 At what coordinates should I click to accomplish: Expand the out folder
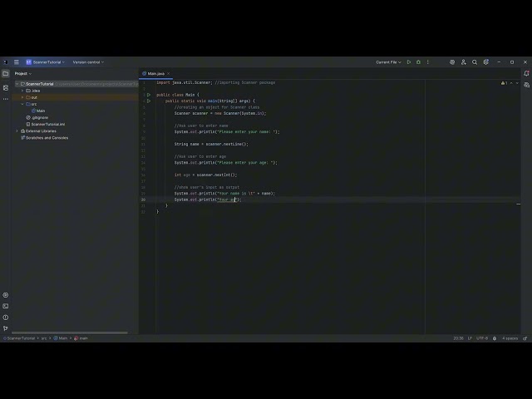pyautogui.click(x=22, y=97)
